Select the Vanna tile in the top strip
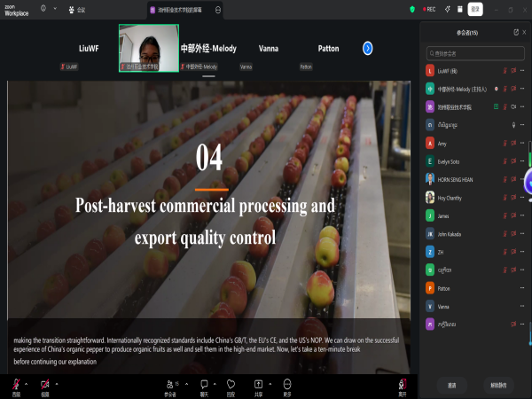Viewport: 532px width, 399px height. [269, 48]
